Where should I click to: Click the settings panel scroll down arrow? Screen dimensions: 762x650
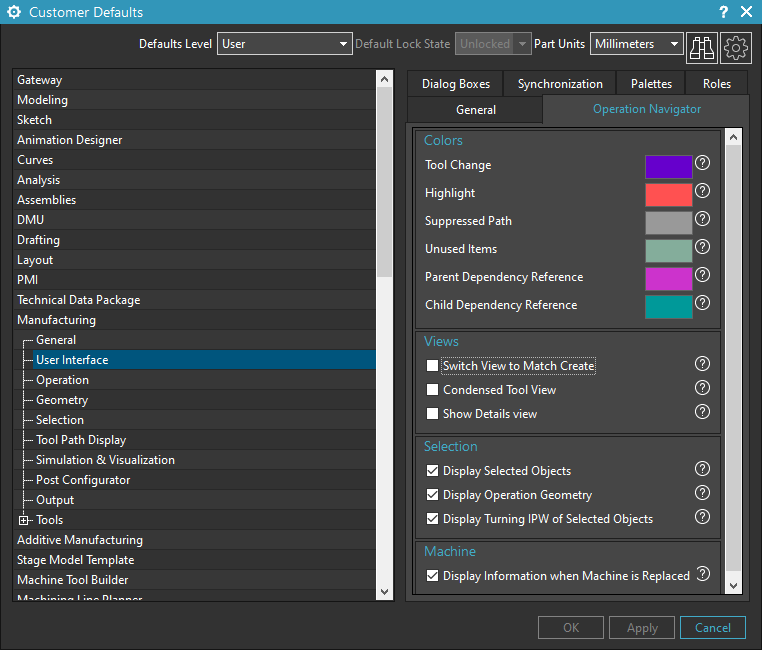pos(733,585)
